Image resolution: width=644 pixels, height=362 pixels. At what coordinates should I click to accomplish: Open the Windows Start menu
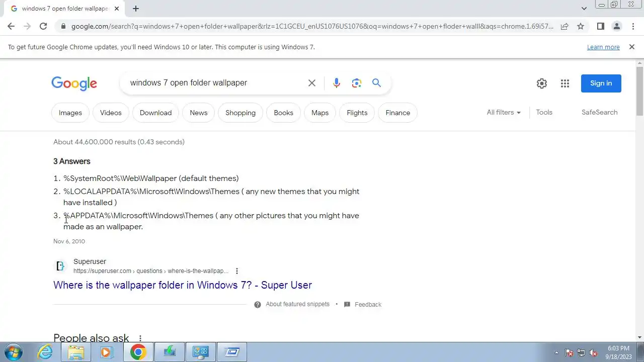[13, 352]
